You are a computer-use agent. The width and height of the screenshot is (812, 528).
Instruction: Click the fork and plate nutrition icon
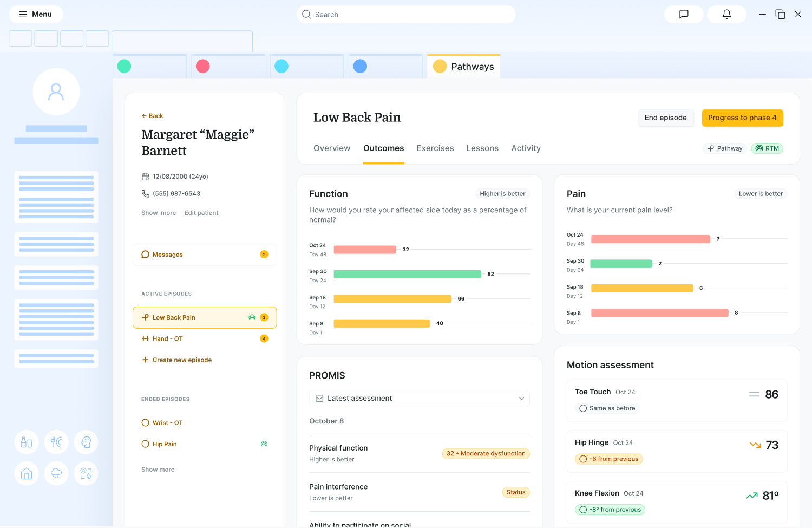pos(56,442)
